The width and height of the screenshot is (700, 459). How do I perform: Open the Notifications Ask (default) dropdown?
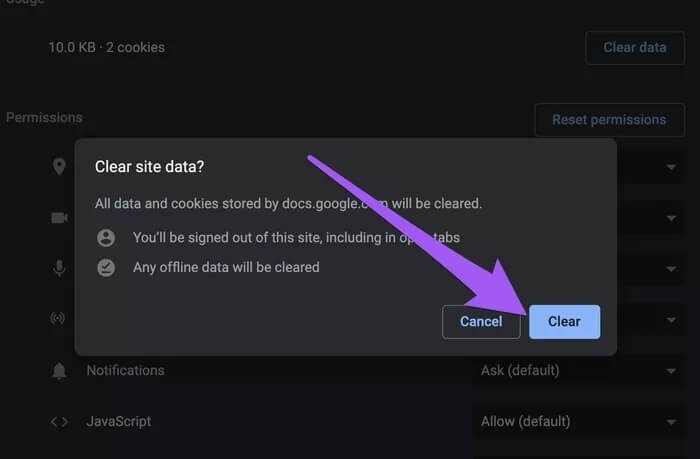coord(578,371)
